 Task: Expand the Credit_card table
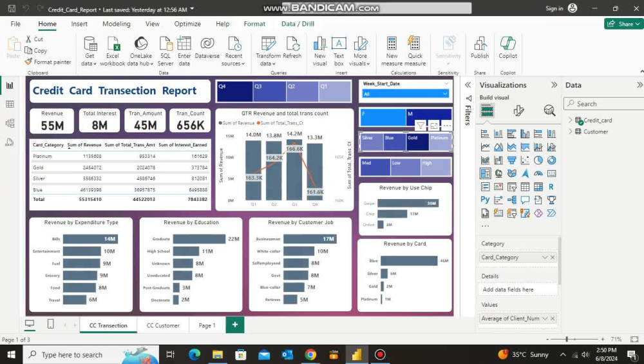[x=571, y=120]
